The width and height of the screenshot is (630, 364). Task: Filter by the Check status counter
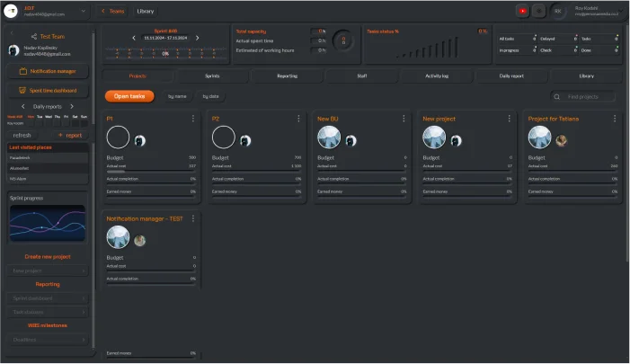point(558,50)
